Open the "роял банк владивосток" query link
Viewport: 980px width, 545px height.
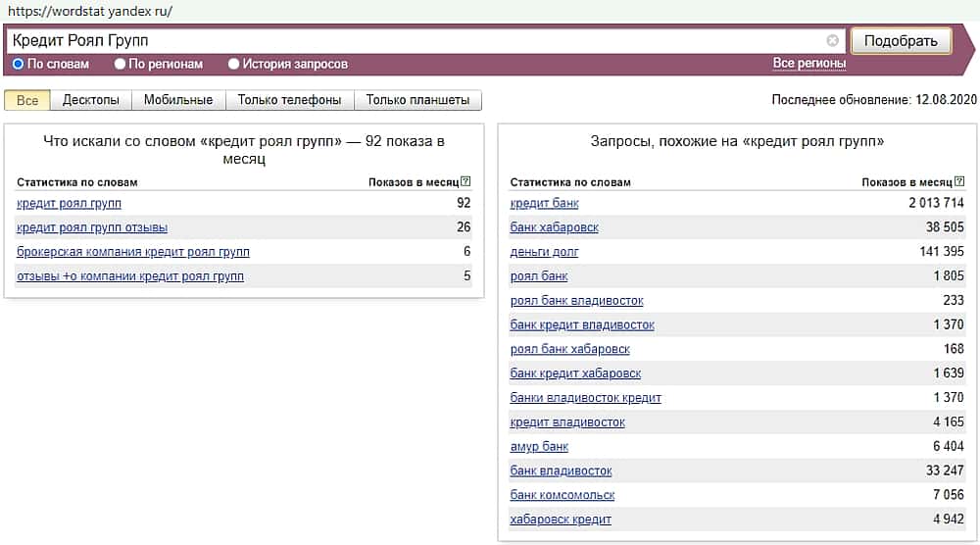coord(576,300)
